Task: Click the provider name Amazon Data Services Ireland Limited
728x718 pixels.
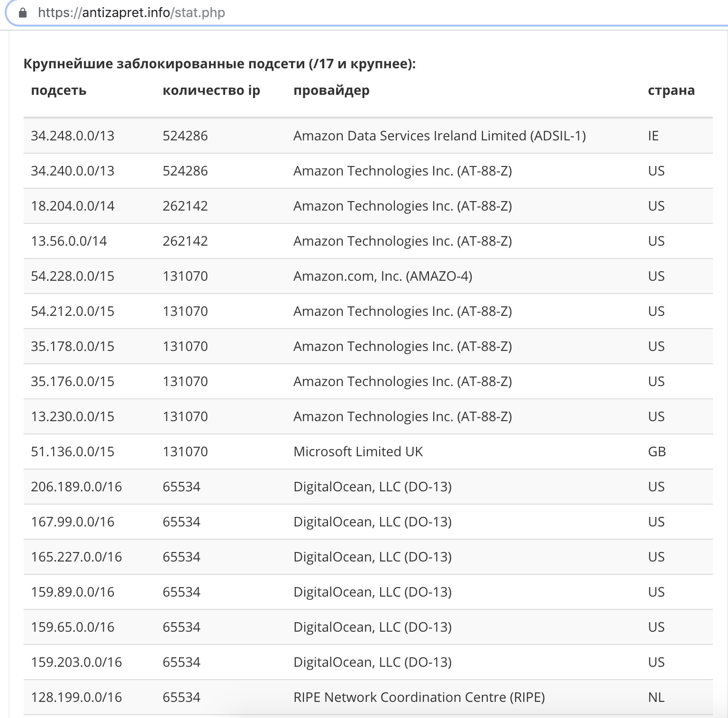Action: point(440,136)
